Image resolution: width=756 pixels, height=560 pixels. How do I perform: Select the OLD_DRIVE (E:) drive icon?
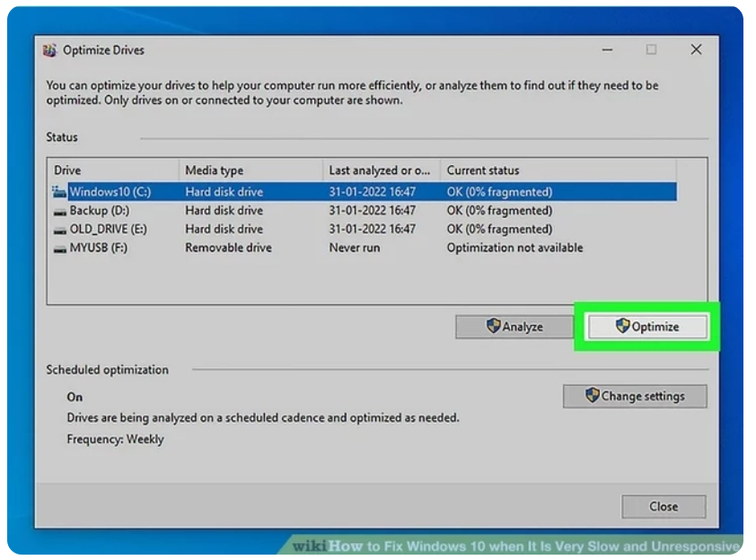(x=59, y=230)
